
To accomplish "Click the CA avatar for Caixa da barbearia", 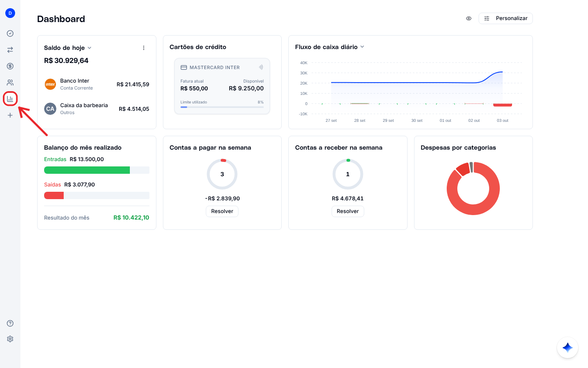I will [50, 109].
